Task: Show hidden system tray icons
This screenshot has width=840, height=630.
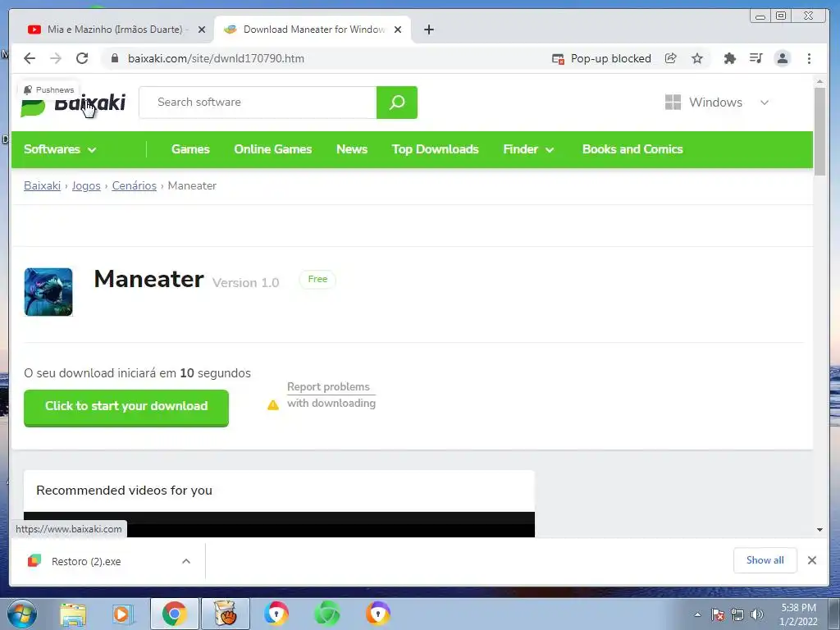Action: coord(697,614)
